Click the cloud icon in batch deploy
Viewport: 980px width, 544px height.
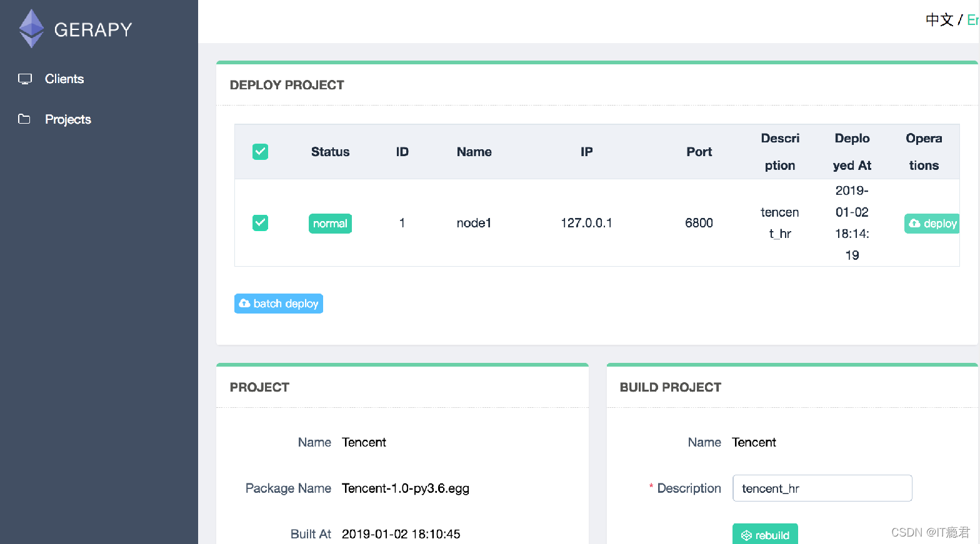point(244,304)
